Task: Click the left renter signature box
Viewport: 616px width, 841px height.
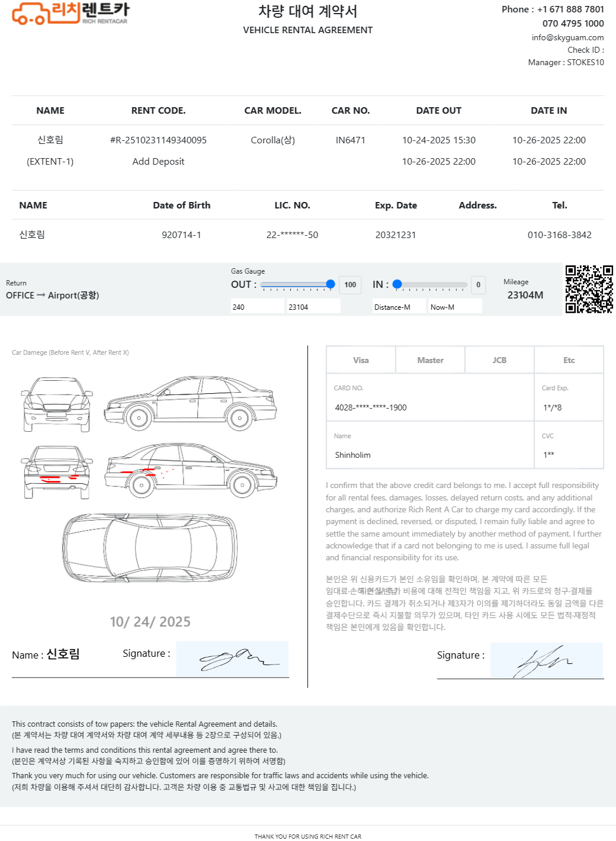Action: pyautogui.click(x=232, y=659)
